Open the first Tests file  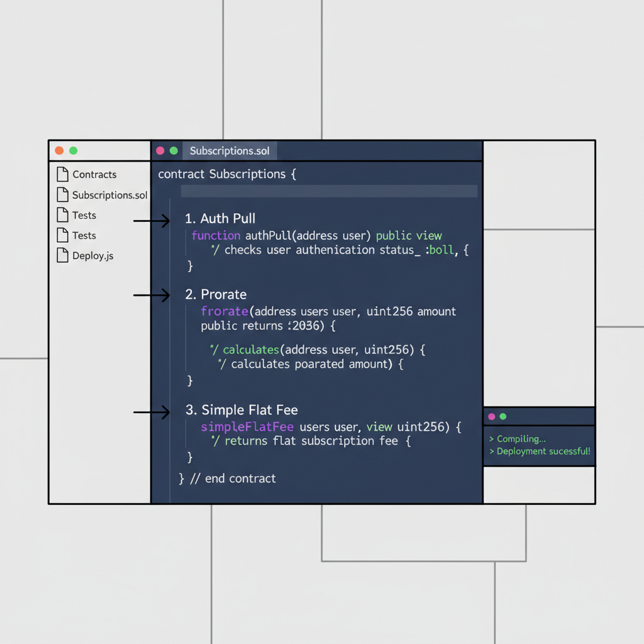85,214
